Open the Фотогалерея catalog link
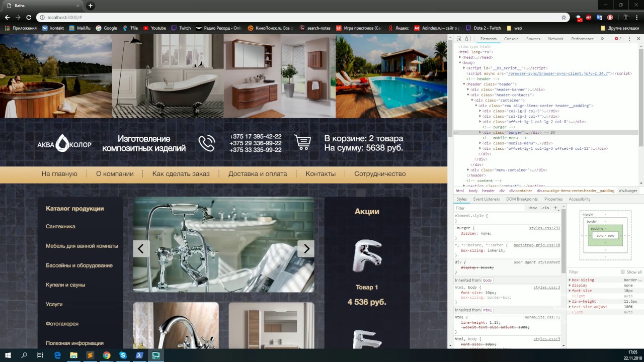This screenshot has height=362, width=644. coord(62,324)
